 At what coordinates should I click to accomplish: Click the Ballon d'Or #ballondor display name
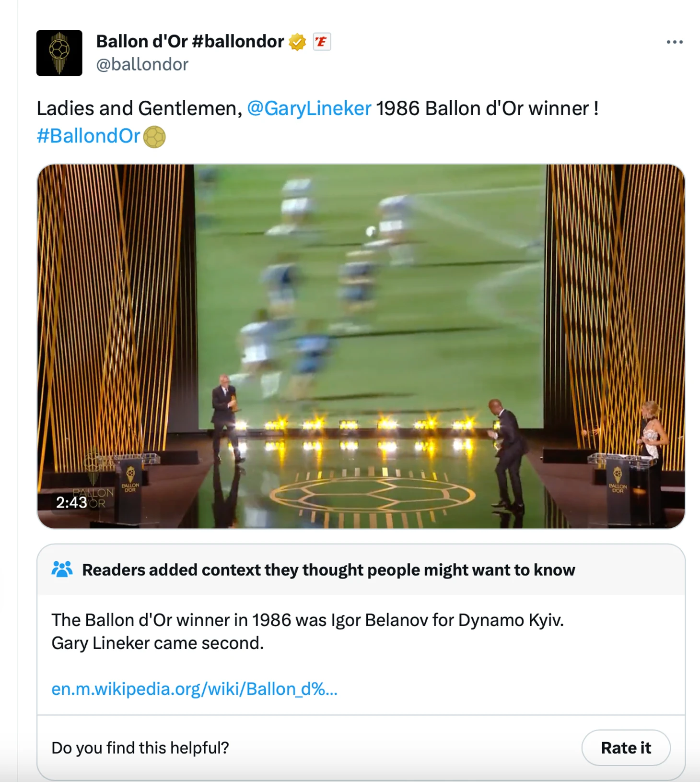point(190,42)
